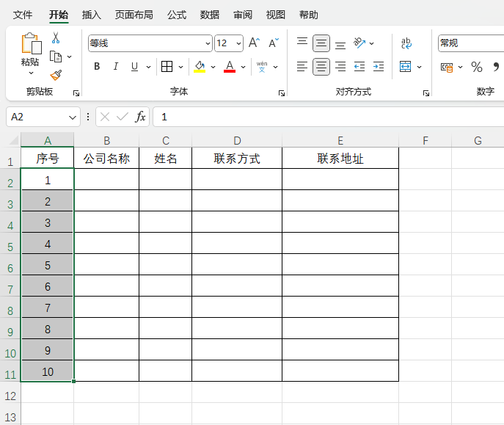Select the Format Painter brush
The width and height of the screenshot is (504, 425).
(x=56, y=75)
